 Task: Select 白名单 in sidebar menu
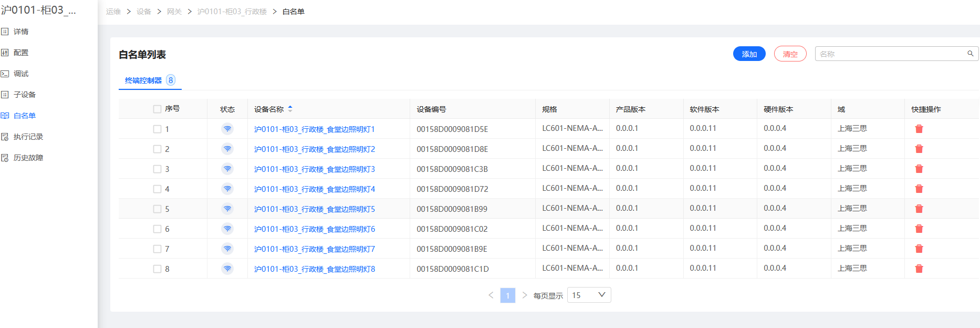[x=25, y=116]
